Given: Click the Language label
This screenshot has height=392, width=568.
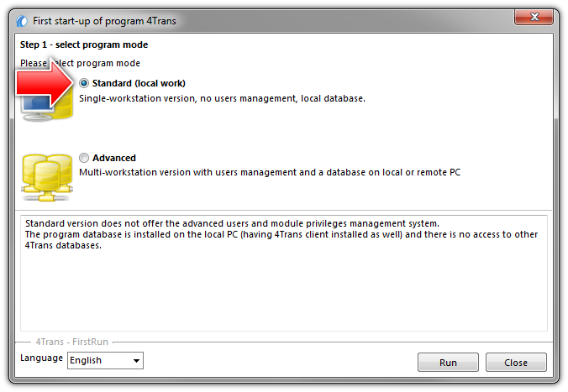Looking at the screenshot, I should pos(42,358).
